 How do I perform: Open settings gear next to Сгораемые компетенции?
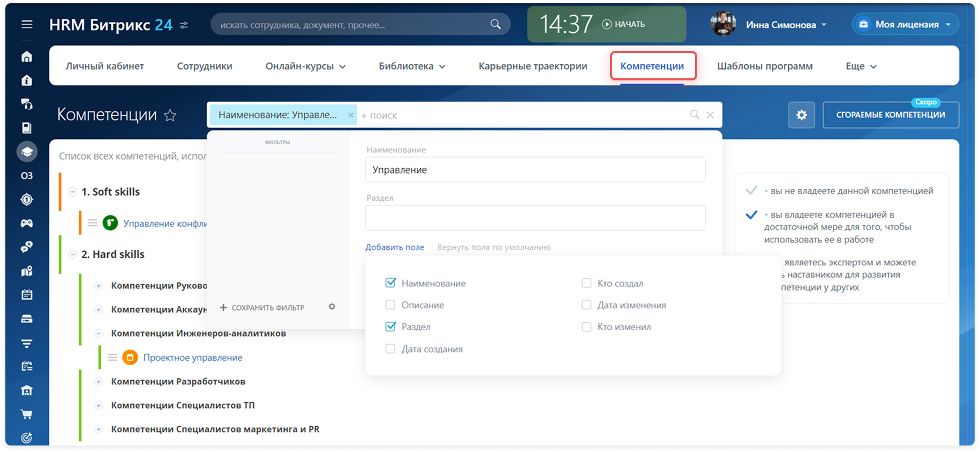pos(801,115)
